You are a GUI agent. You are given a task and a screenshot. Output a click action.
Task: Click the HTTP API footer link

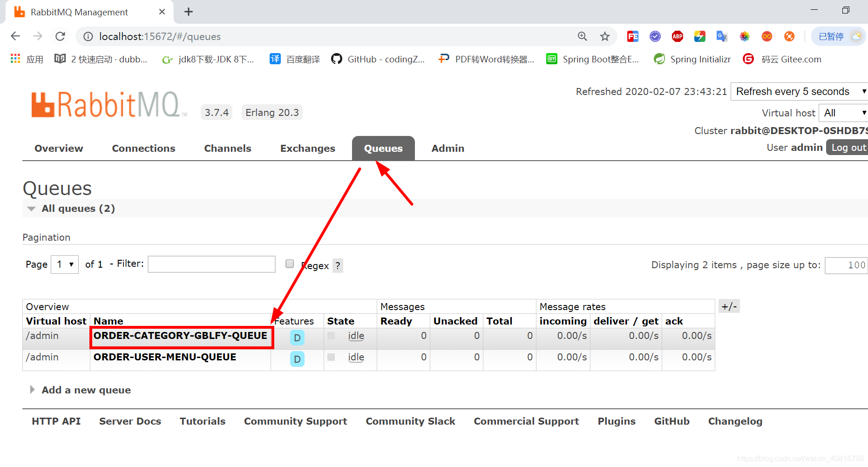(x=56, y=421)
